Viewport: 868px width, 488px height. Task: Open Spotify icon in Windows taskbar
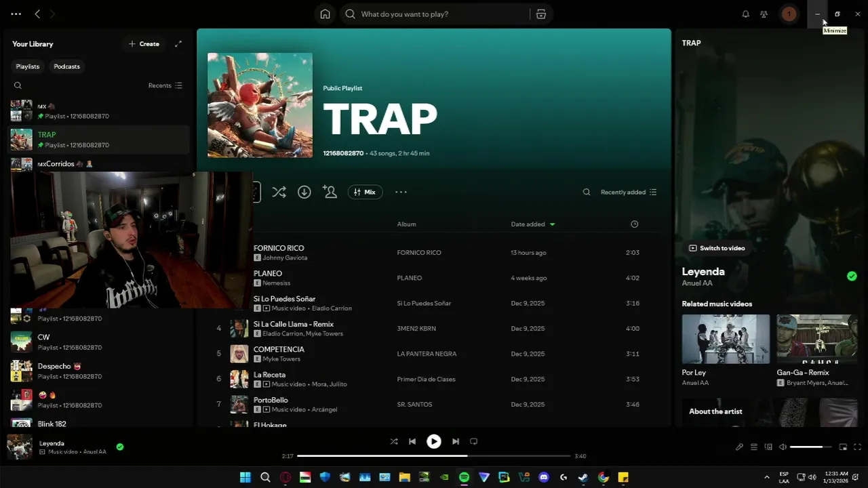(x=464, y=477)
